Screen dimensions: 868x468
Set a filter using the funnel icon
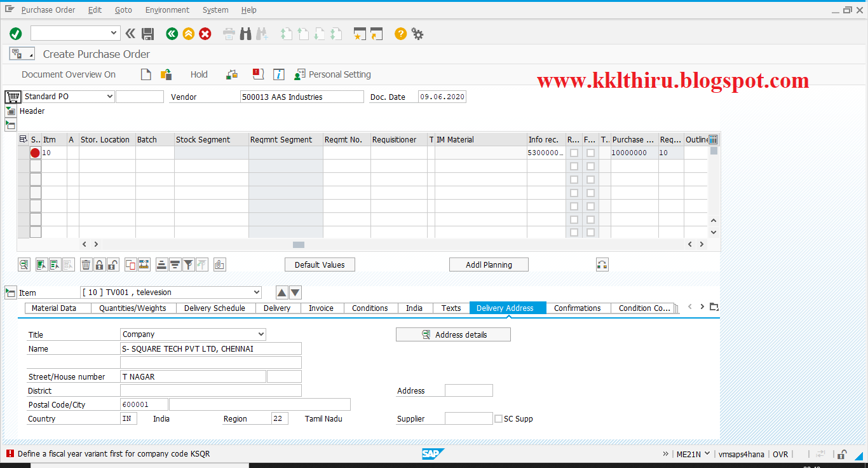click(188, 265)
